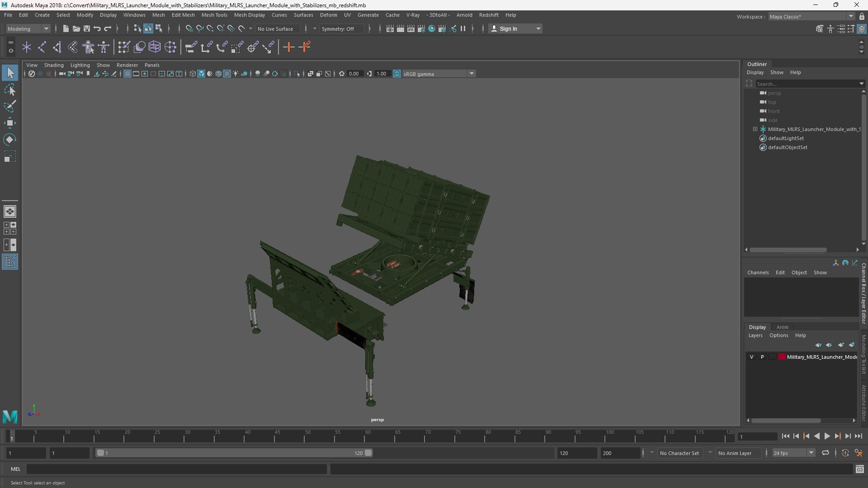Viewport: 868px width, 488px height.
Task: Open the sRGB gamma view transform dropdown
Action: (x=439, y=74)
